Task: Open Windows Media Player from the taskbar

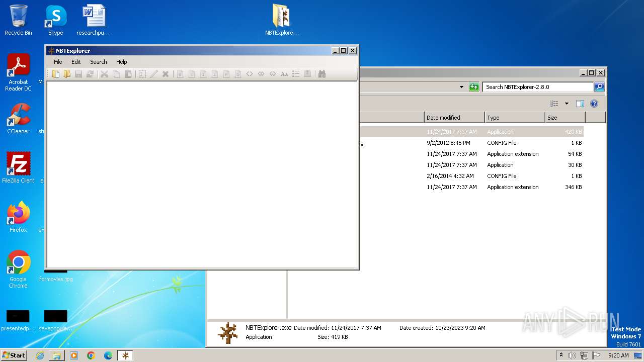Action: click(x=74, y=355)
